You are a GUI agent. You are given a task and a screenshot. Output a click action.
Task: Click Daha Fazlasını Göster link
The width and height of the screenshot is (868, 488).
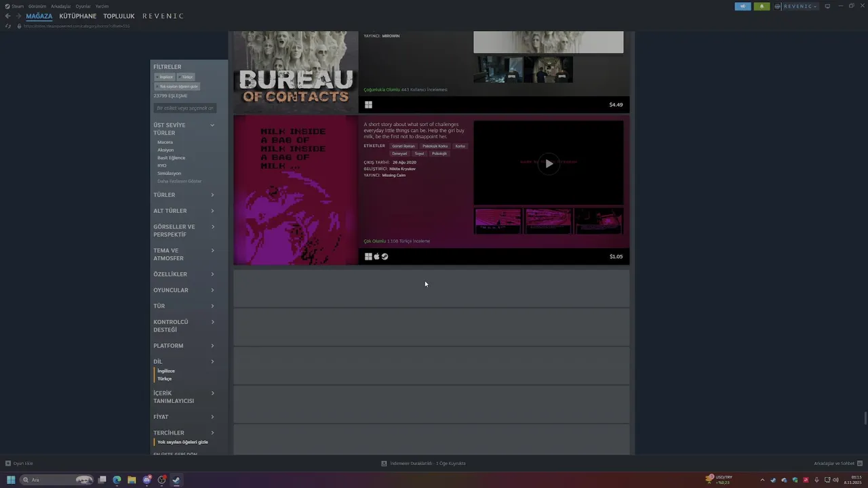(x=180, y=182)
